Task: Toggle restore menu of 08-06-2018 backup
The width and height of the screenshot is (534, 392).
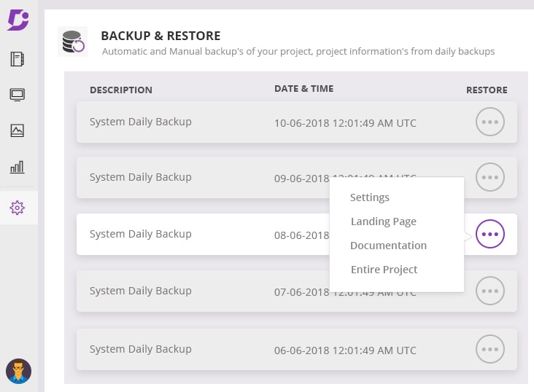Action: tap(490, 234)
